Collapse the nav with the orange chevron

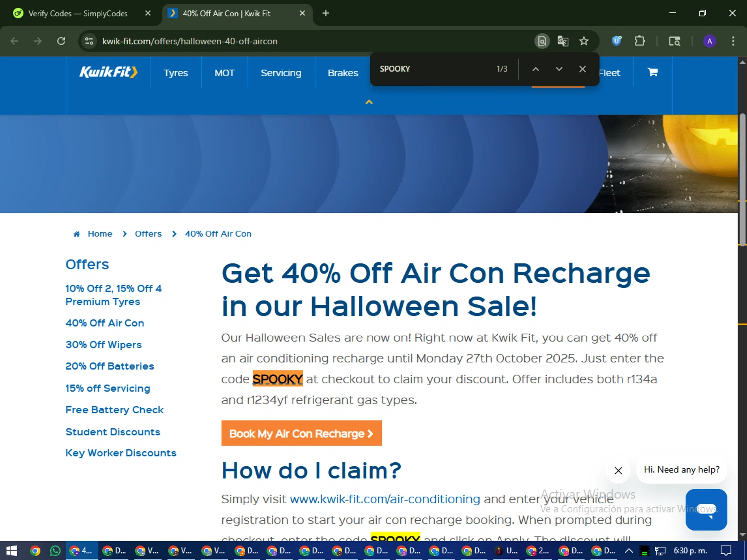tap(369, 102)
